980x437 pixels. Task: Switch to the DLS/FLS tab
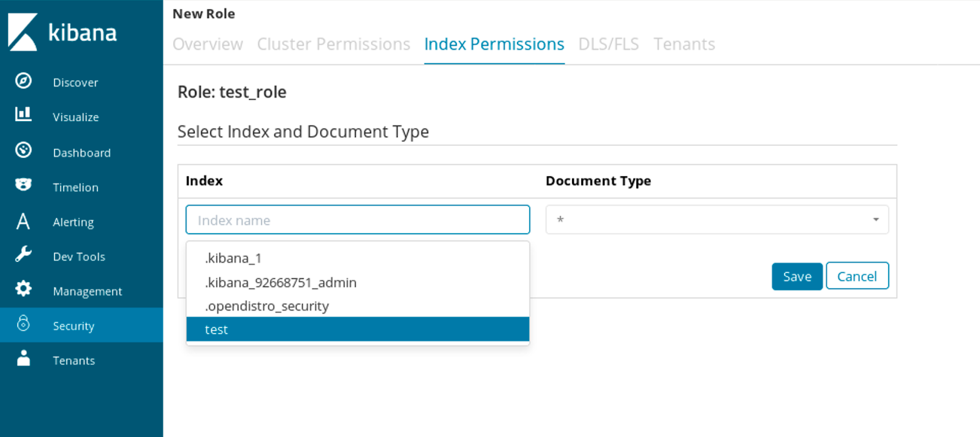[x=609, y=44]
